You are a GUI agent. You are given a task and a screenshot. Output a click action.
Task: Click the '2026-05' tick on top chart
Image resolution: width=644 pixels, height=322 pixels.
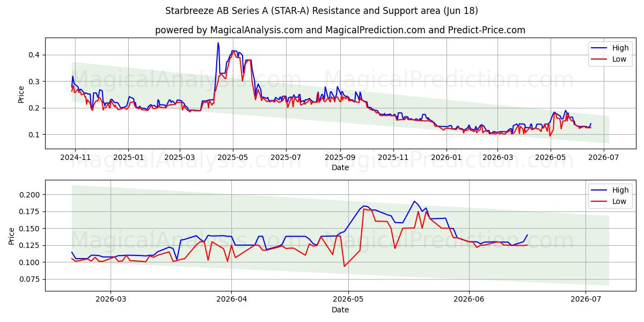pos(550,157)
